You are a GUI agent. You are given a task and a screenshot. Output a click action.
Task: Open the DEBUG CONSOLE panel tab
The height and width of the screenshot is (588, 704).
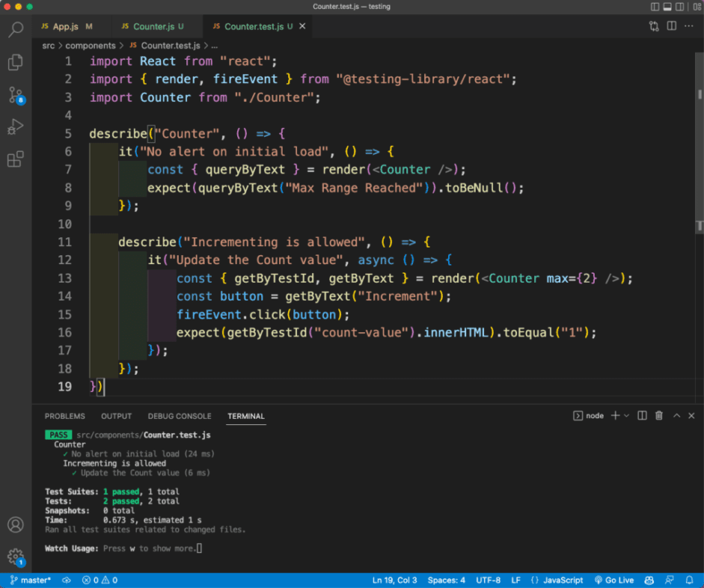point(180,416)
